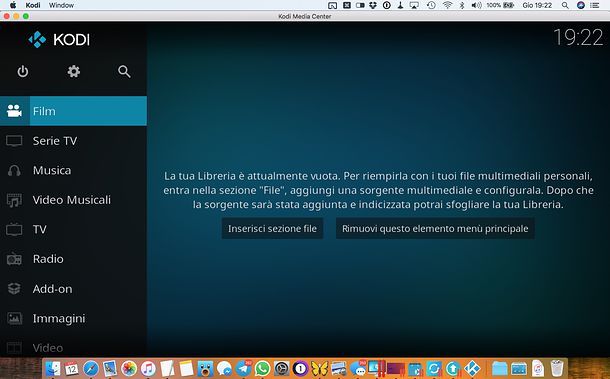Click "Inserisci sezione file" button
Viewport: 610px width, 379px height.
pos(272,228)
